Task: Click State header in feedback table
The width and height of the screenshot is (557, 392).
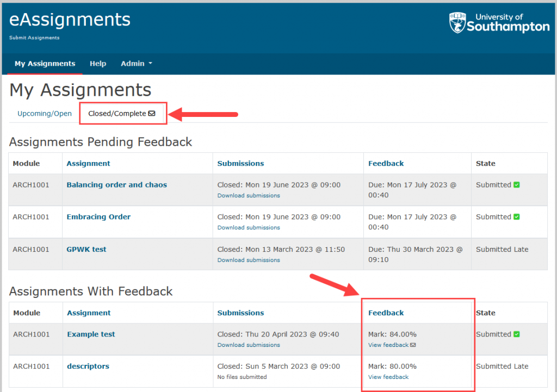Action: tap(486, 313)
